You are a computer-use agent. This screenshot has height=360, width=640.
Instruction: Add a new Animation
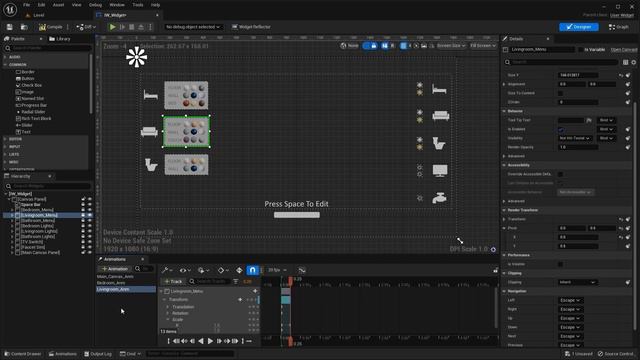[x=115, y=269]
